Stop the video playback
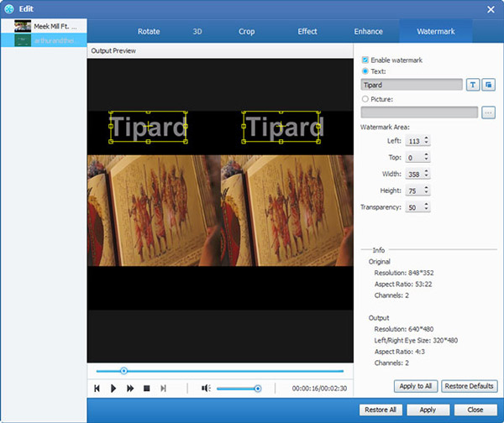The height and width of the screenshot is (423, 504). (x=146, y=389)
